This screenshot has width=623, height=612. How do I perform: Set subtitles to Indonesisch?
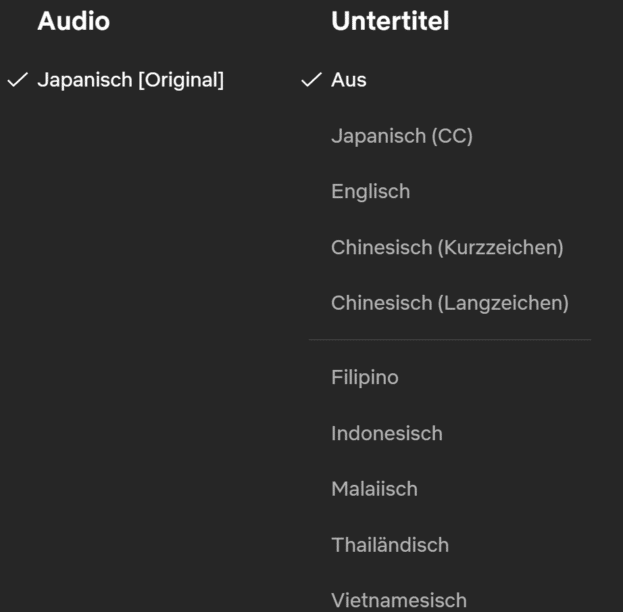click(x=386, y=433)
